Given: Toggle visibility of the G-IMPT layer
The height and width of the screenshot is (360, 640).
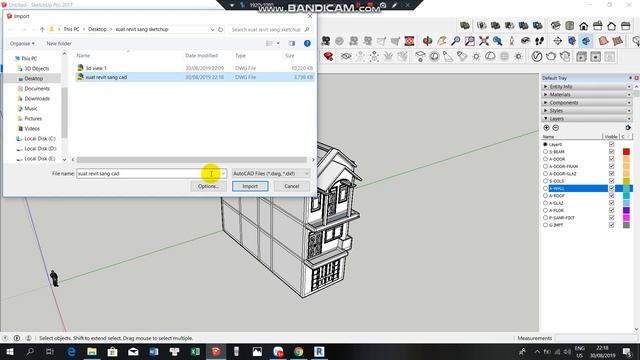Looking at the screenshot, I should point(611,225).
